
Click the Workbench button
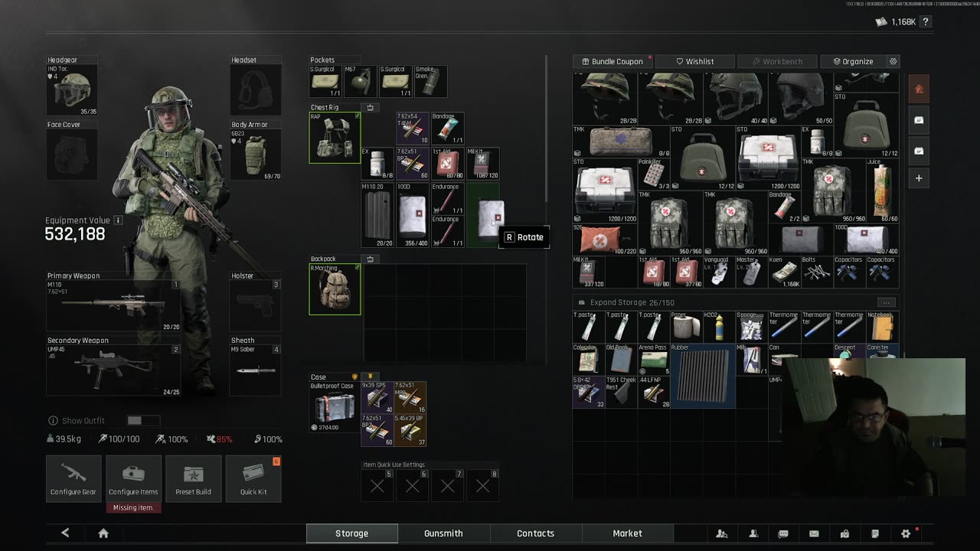coord(777,61)
